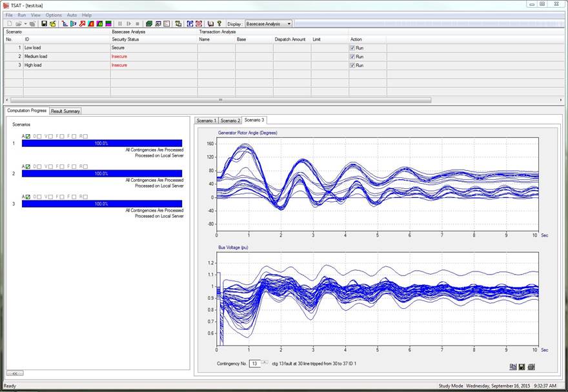
Task: Click the Contingency No. spinner arrows
Action: 265,362
